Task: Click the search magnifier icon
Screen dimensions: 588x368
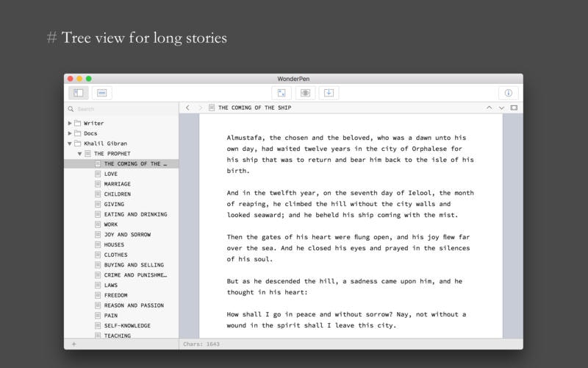Action: pyautogui.click(x=71, y=109)
